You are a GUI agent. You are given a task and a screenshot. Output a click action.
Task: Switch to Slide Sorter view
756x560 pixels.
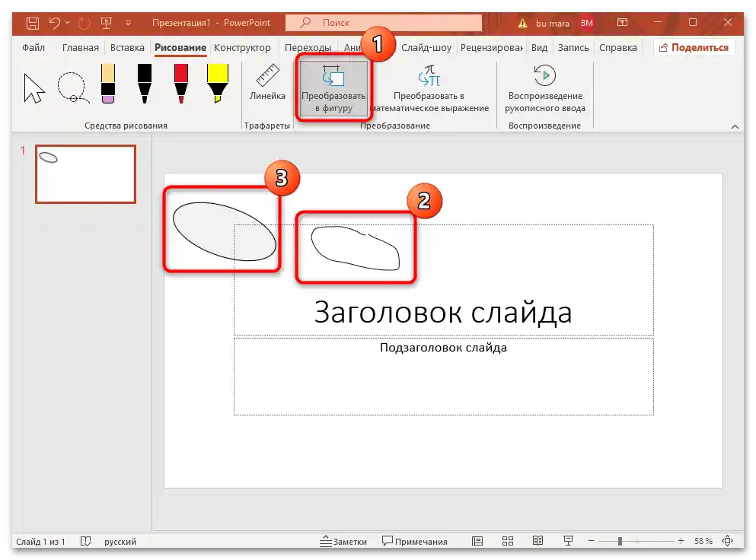[x=508, y=541]
